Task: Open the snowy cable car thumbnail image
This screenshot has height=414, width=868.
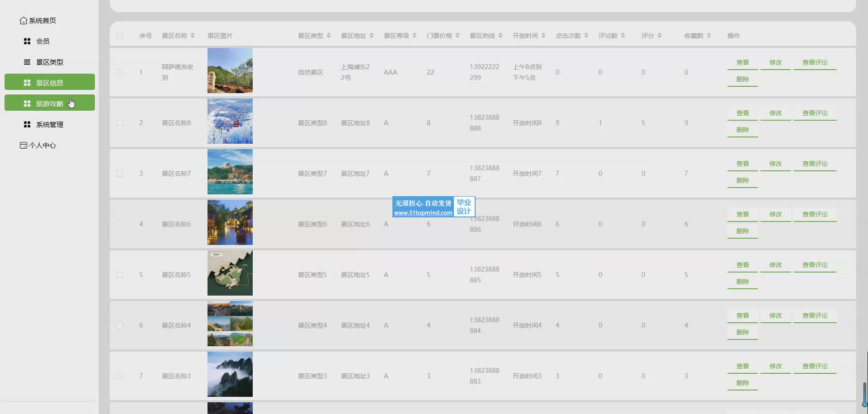Action: point(230,121)
